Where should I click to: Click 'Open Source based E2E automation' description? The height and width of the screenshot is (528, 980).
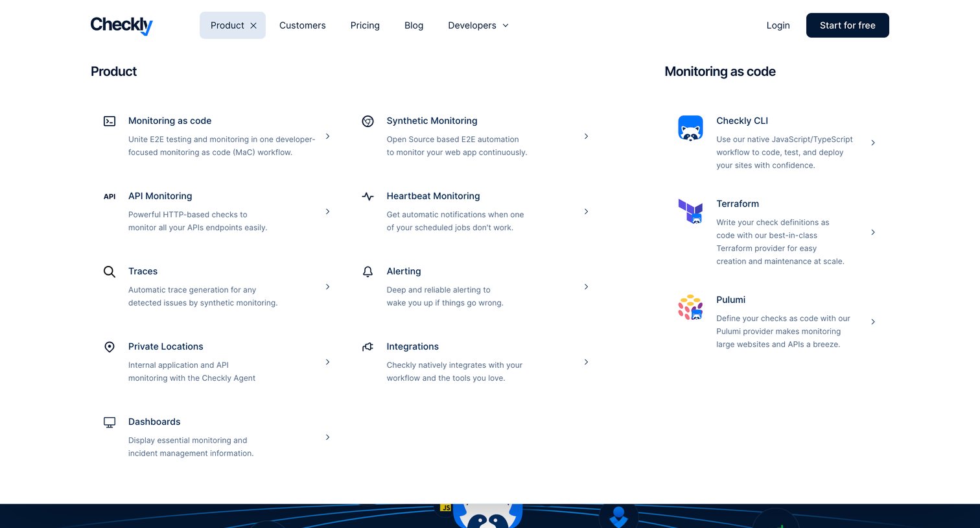457,146
